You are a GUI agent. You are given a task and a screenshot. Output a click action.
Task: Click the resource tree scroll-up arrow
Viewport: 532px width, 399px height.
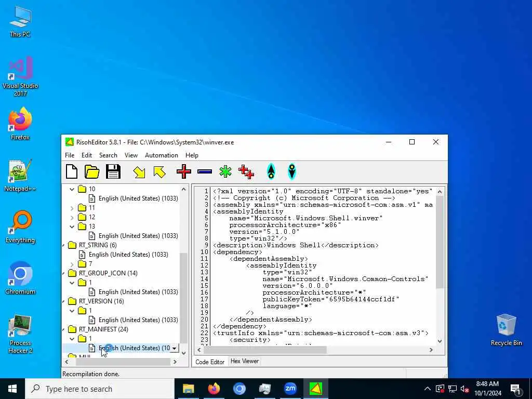(x=183, y=189)
